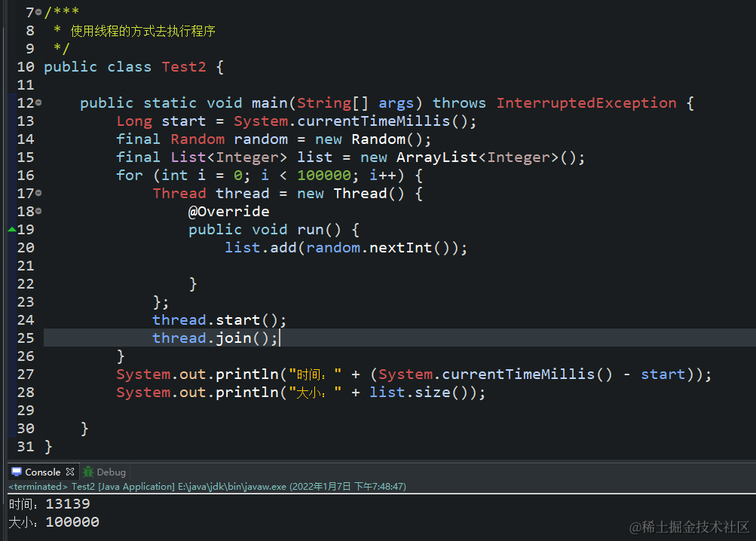The width and height of the screenshot is (756, 541).
Task: Click the closing brace on line 31
Action: click(48, 447)
